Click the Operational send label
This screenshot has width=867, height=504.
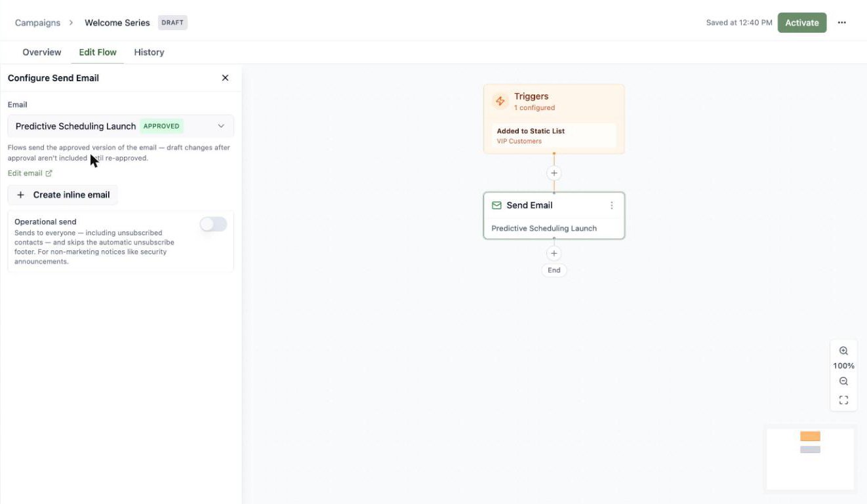[45, 222]
